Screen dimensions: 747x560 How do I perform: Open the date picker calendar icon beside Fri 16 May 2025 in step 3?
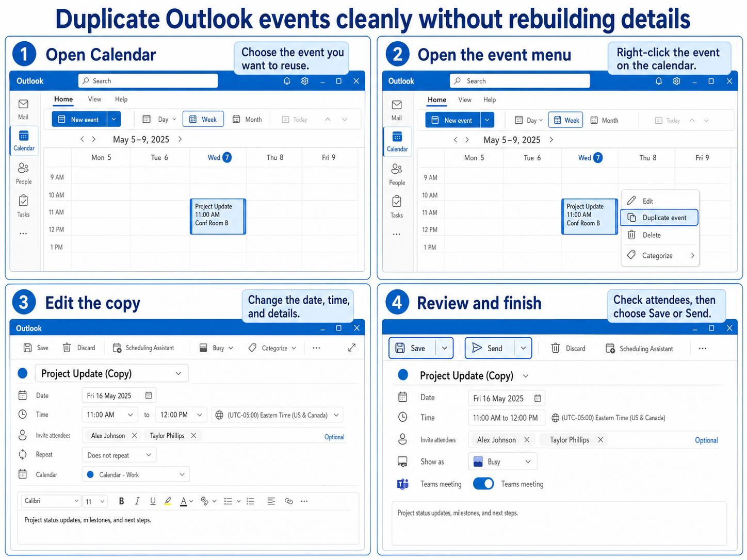coord(149,396)
